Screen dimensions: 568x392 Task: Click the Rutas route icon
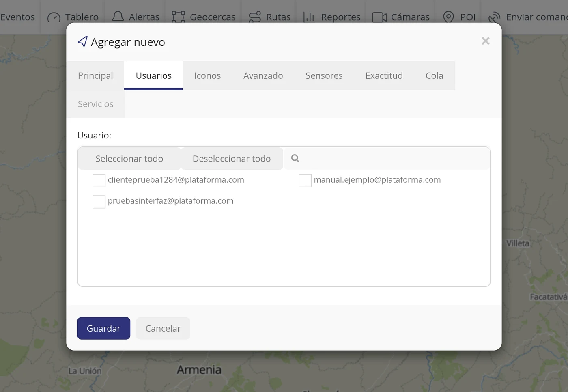pyautogui.click(x=255, y=17)
